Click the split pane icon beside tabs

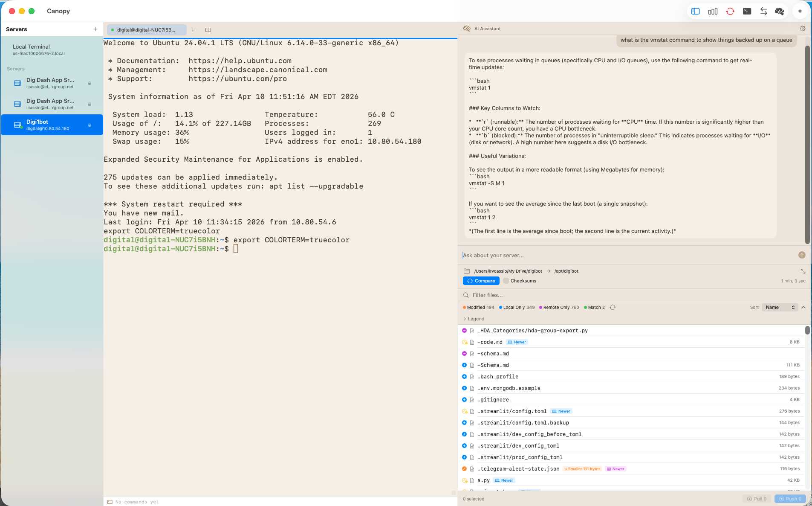[208, 30]
